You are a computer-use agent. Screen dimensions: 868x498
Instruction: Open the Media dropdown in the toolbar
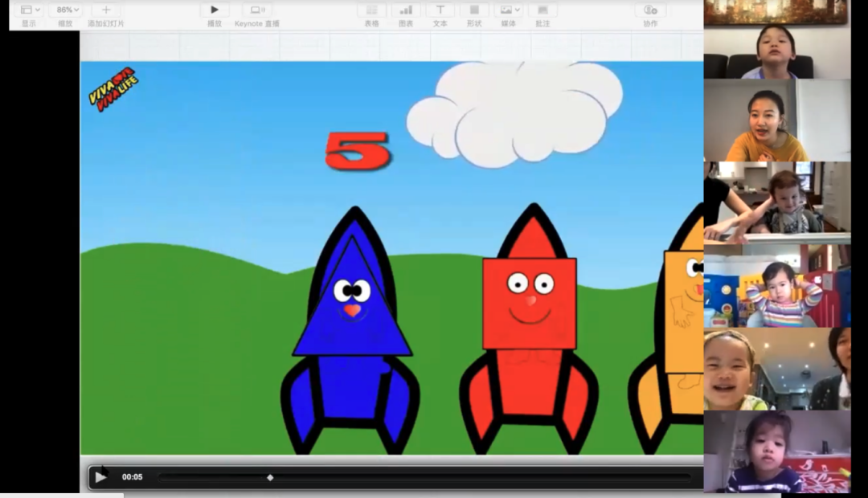(510, 10)
